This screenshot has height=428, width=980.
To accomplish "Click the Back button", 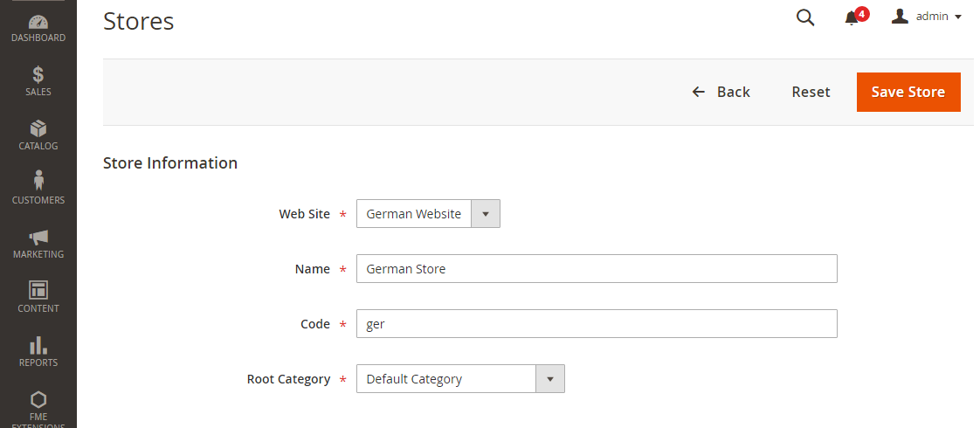I will pyautogui.click(x=721, y=92).
